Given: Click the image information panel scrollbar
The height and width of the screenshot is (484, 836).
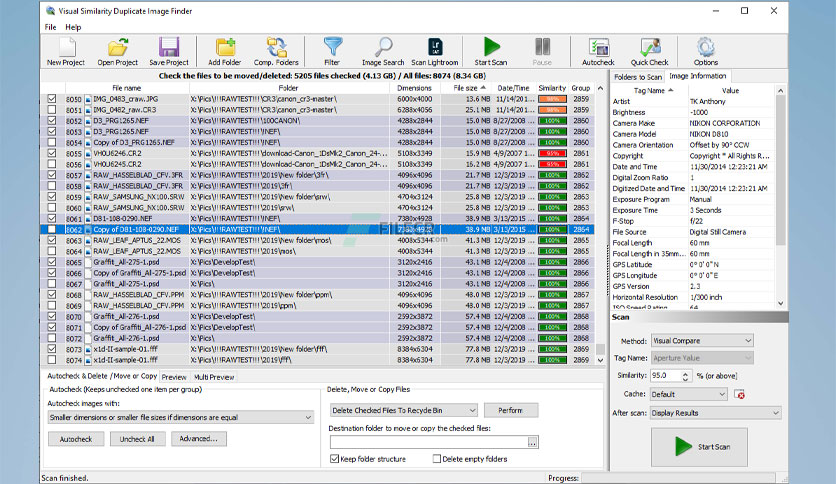Looking at the screenshot, I should click(x=780, y=171).
